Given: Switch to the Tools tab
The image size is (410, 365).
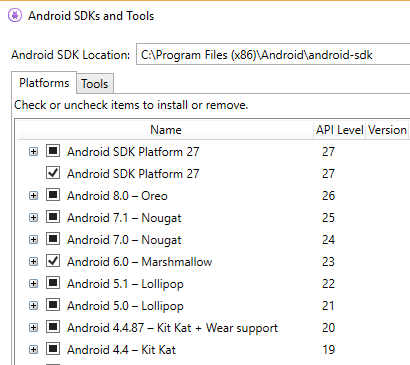Looking at the screenshot, I should [x=95, y=84].
